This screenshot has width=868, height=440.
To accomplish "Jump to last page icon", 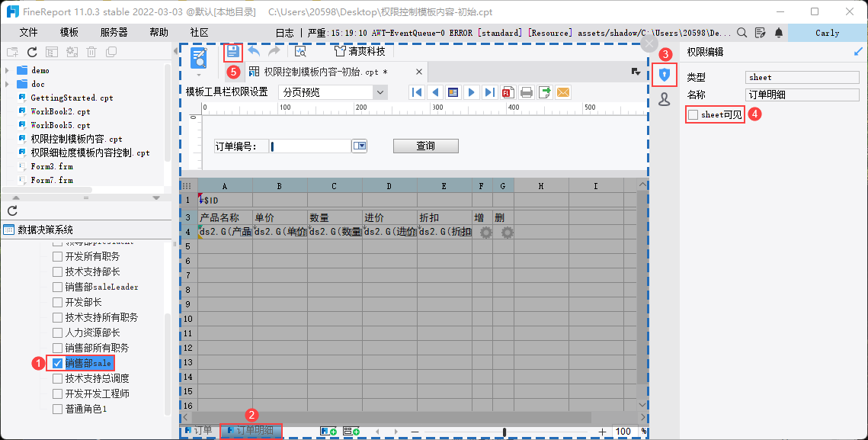I will pyautogui.click(x=490, y=92).
